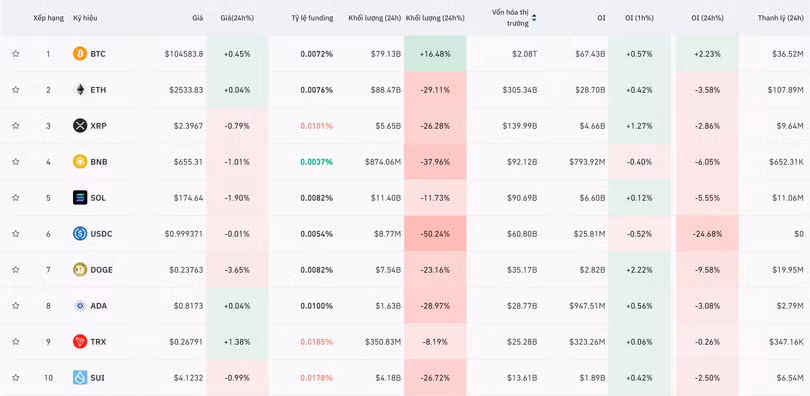Click ETH liquidation value $107.89M
Viewport: 810px width, 396px height.
pyautogui.click(x=785, y=90)
